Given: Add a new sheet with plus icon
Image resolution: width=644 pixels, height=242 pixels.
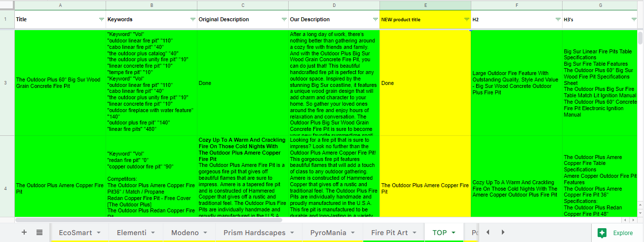Looking at the screenshot, I should [x=24, y=233].
